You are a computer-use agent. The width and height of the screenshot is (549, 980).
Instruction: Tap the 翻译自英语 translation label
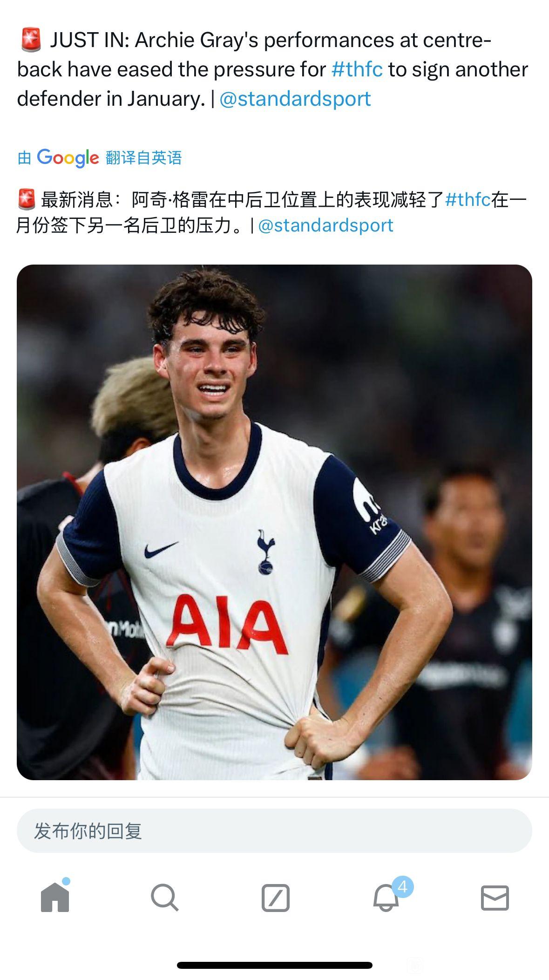point(143,158)
